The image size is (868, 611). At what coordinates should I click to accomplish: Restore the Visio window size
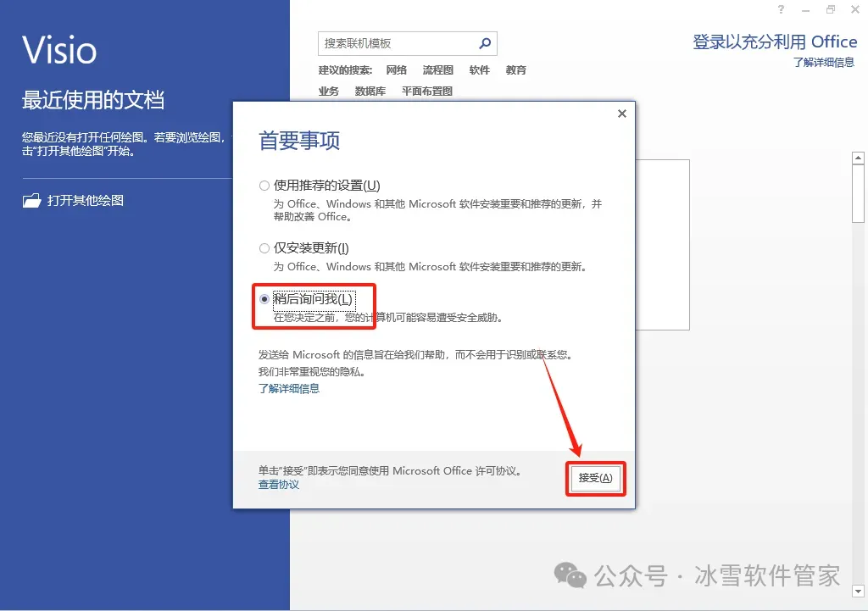tap(831, 9)
